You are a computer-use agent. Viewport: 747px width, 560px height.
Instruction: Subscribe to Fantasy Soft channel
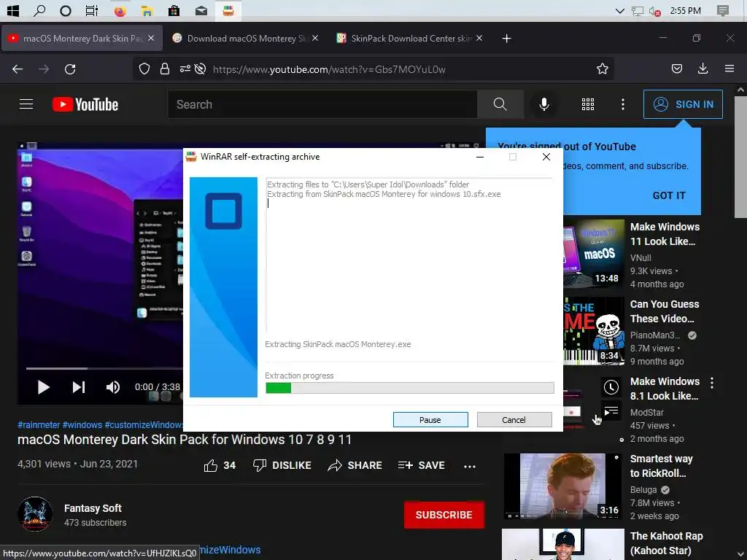(x=444, y=515)
